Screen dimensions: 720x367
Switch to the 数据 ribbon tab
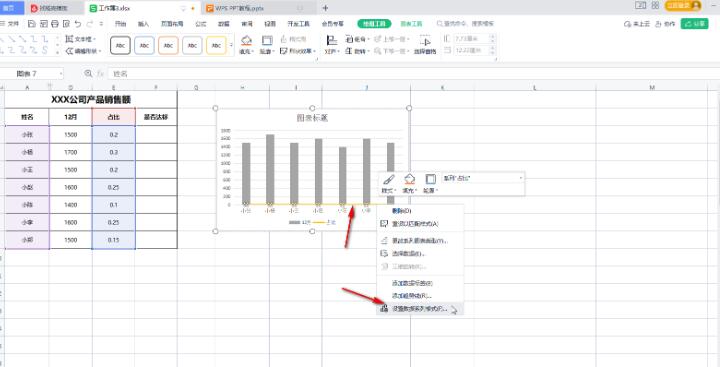pyautogui.click(x=224, y=24)
